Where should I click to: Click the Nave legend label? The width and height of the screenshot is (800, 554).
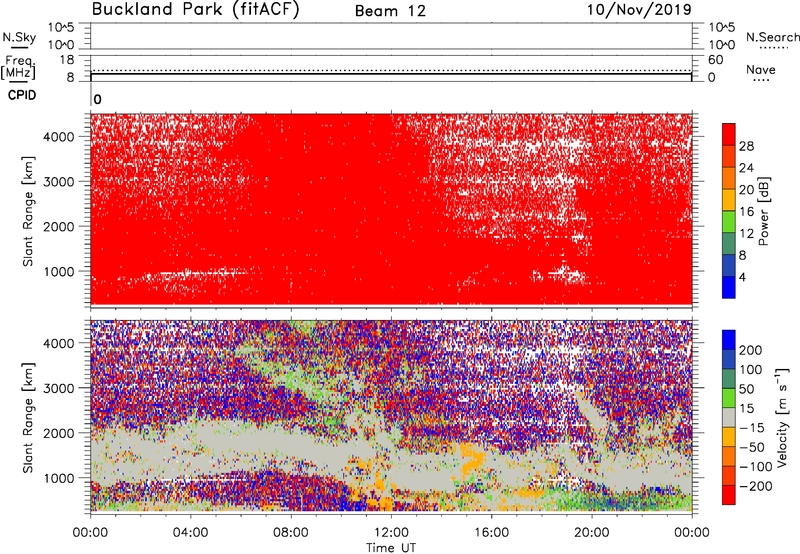[x=761, y=70]
